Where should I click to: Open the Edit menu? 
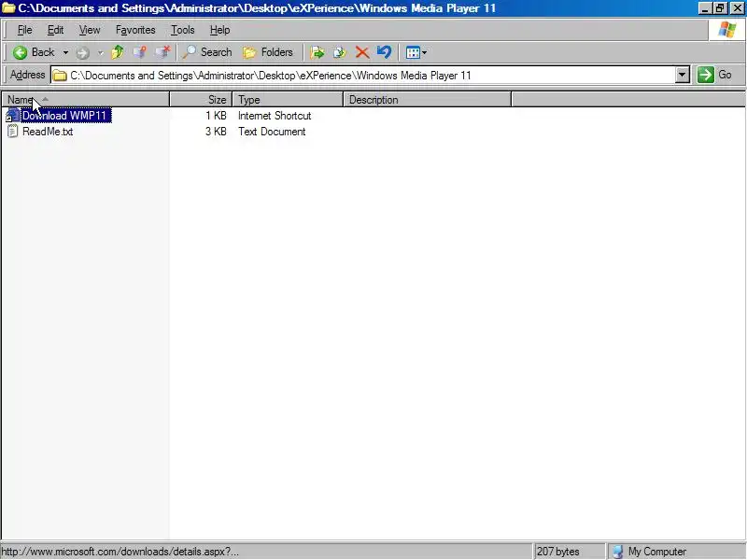pos(55,30)
